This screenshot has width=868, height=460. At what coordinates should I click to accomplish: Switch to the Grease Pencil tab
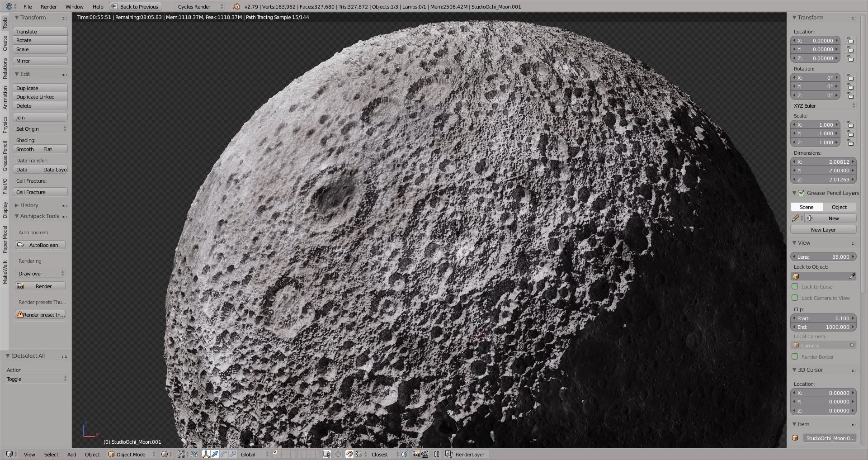click(5, 156)
